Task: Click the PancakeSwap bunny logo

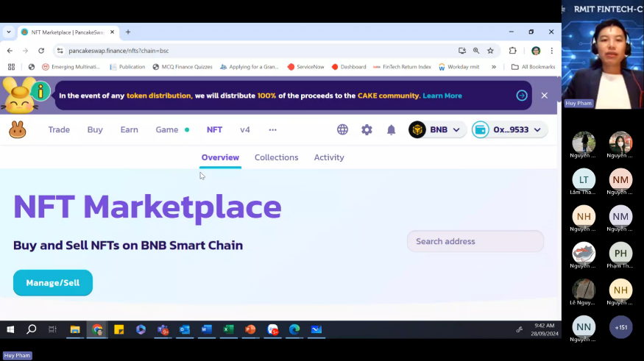Action: [x=18, y=130]
